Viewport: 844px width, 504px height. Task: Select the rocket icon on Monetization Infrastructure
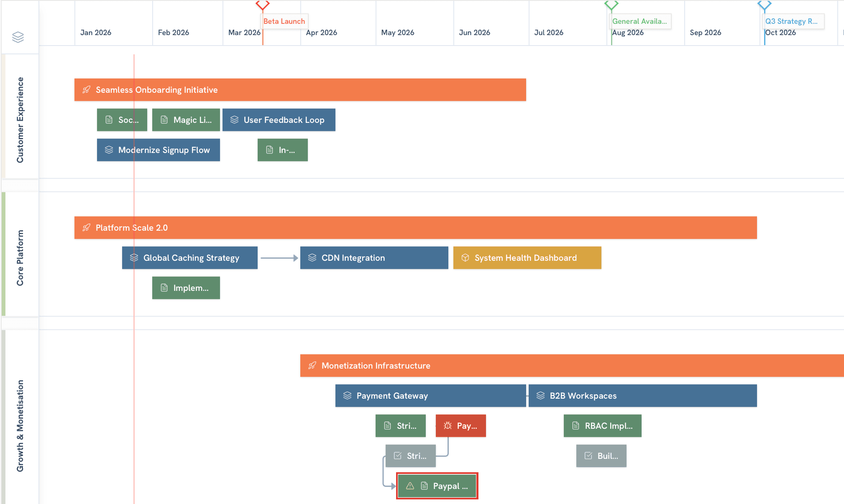tap(312, 366)
